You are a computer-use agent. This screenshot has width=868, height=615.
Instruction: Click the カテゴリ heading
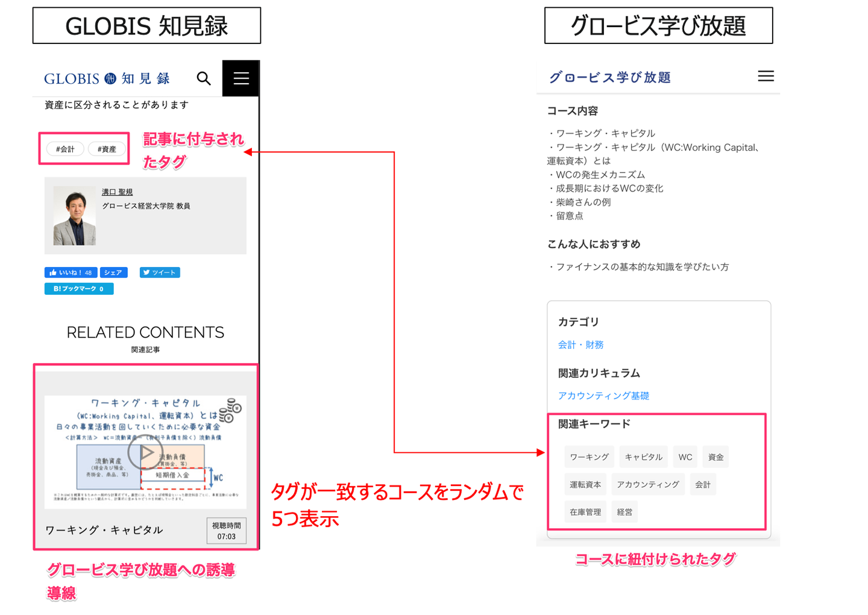[x=578, y=322]
